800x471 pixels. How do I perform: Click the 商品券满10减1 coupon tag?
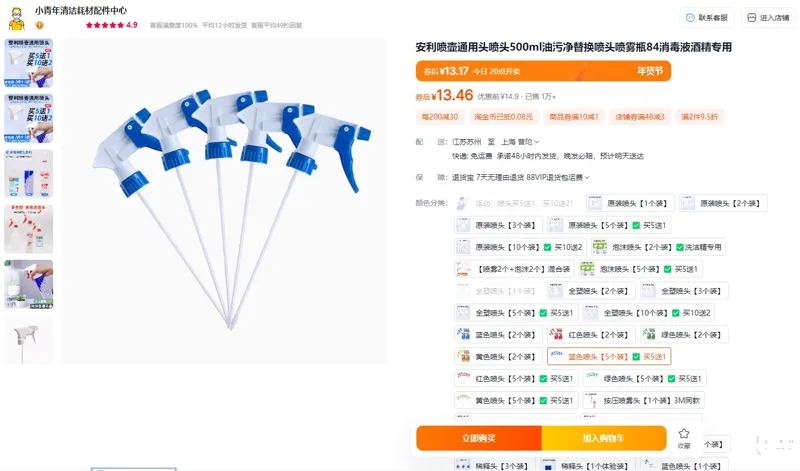pos(573,117)
